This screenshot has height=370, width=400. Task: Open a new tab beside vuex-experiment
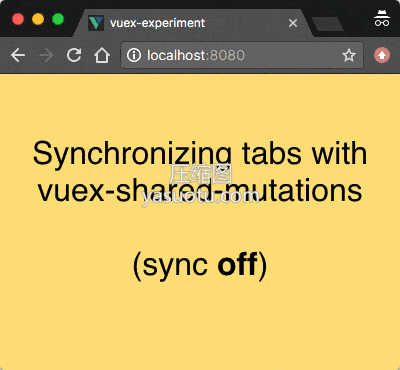pos(327,24)
